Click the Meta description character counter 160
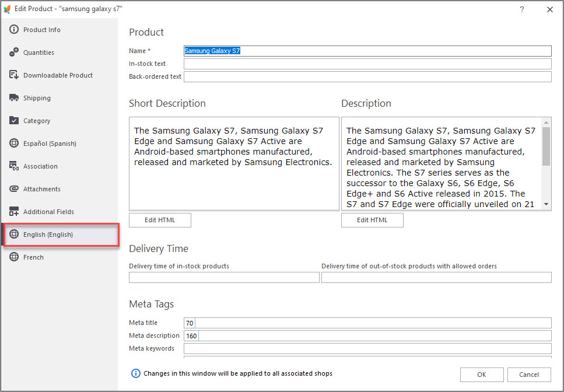564x392 pixels. coord(191,336)
